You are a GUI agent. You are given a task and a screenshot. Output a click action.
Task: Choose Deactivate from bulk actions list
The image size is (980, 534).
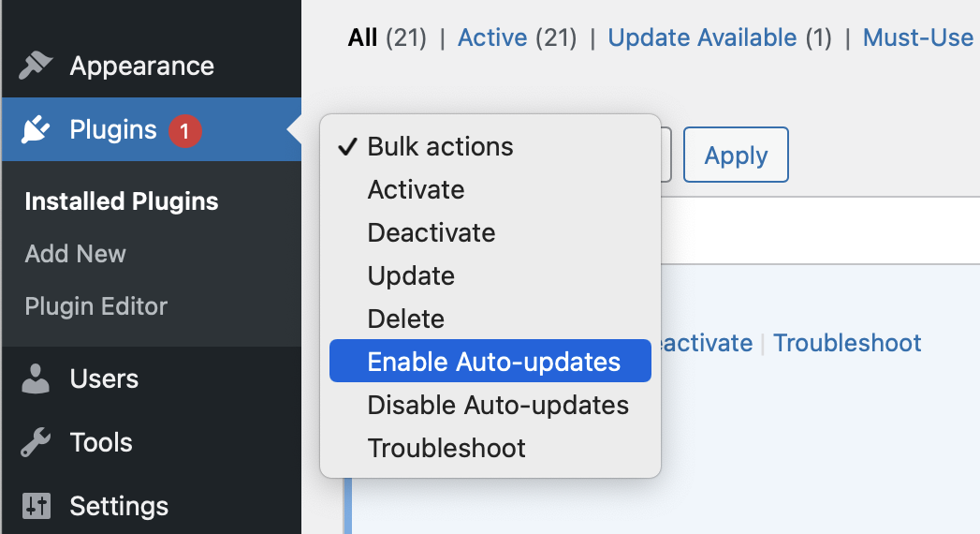tap(431, 233)
